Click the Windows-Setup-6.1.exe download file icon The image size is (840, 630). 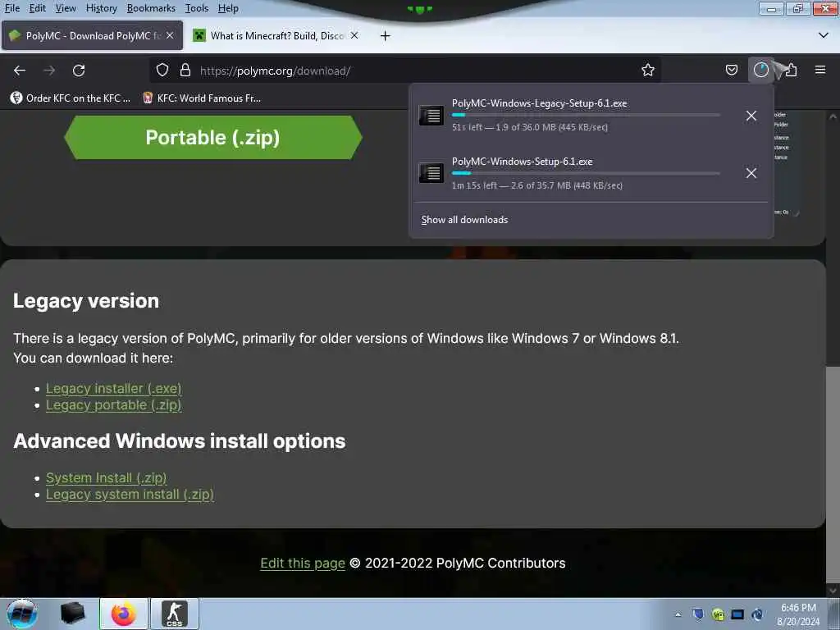pos(431,173)
